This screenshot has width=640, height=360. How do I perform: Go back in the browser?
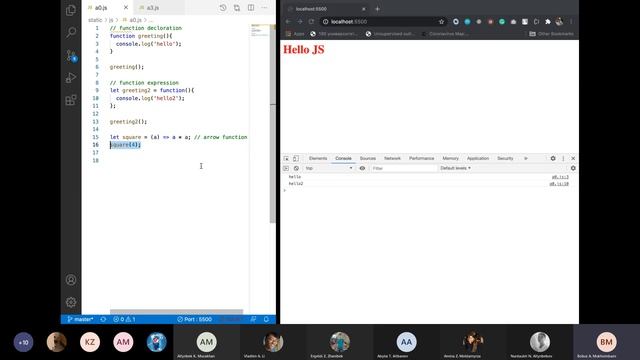[x=288, y=22]
